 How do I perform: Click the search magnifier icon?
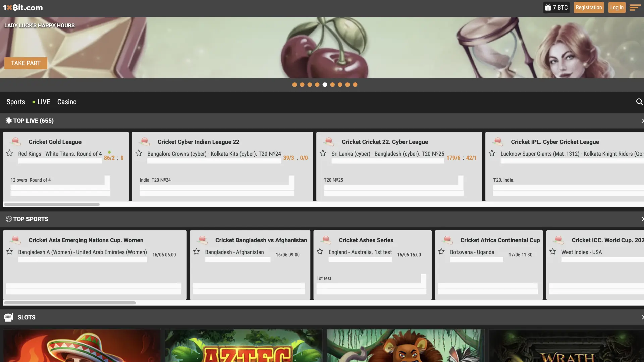[639, 102]
